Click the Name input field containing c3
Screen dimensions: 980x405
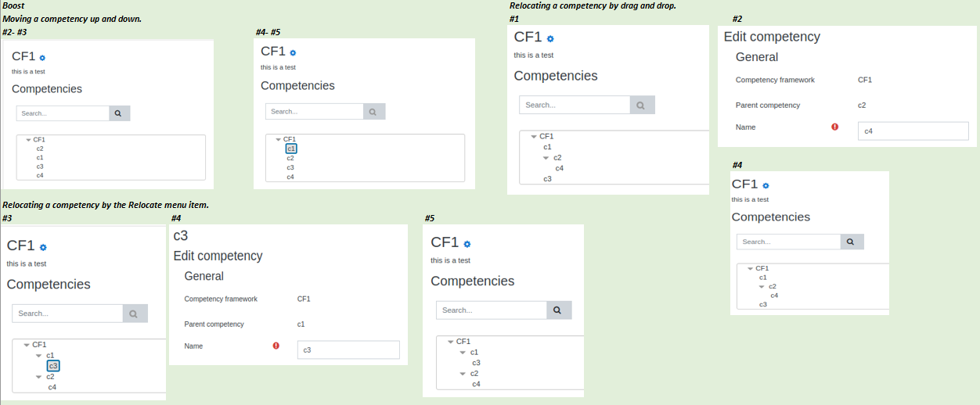348,349
